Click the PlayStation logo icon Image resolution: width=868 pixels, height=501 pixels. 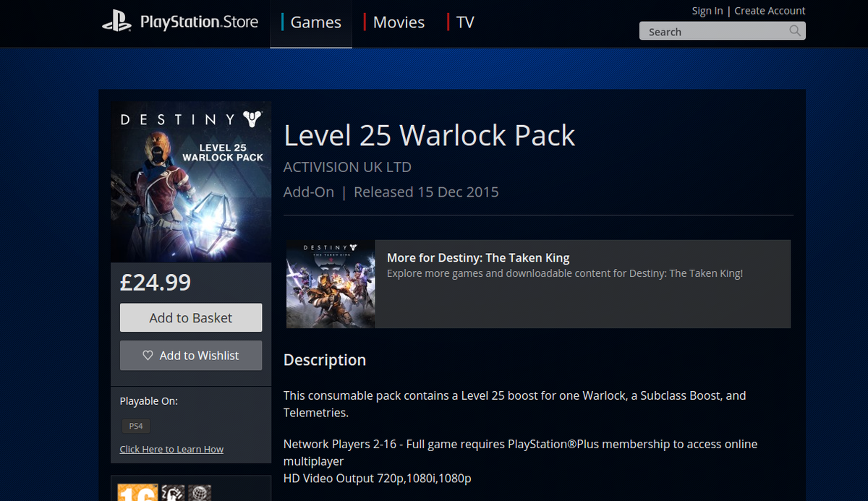(x=116, y=22)
